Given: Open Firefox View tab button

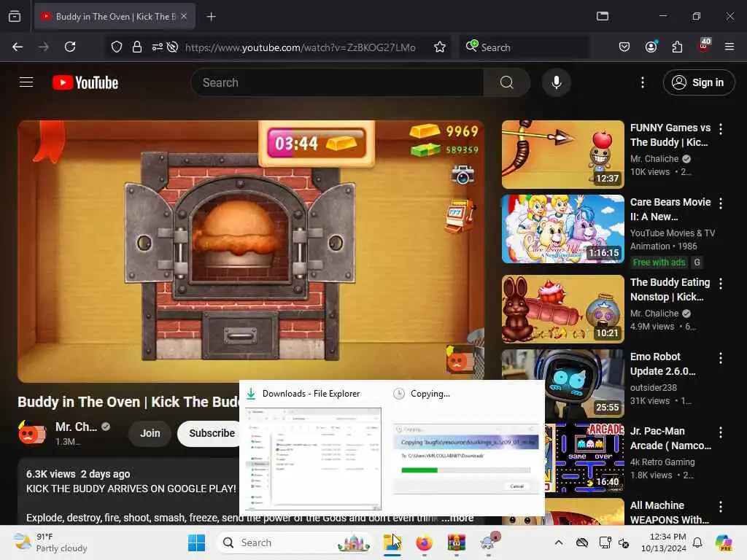Looking at the screenshot, I should 15,17.
